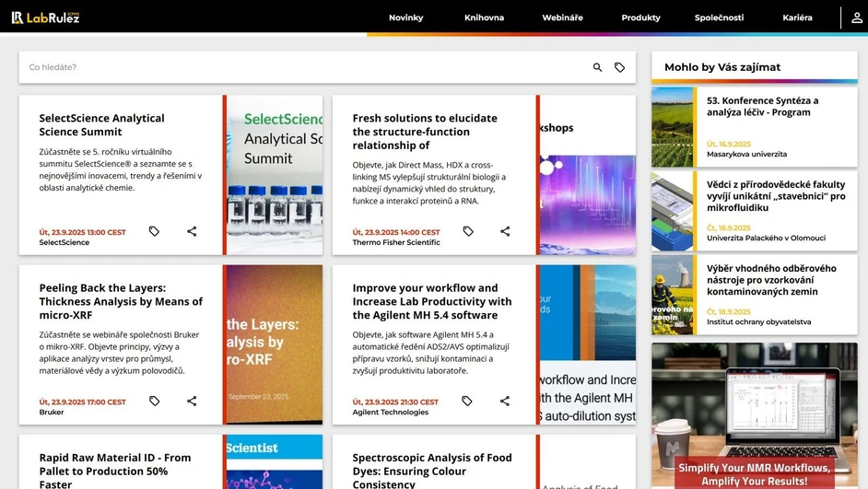Share the SelectScience Analytical Science Summit card
The image size is (868, 489).
click(192, 231)
